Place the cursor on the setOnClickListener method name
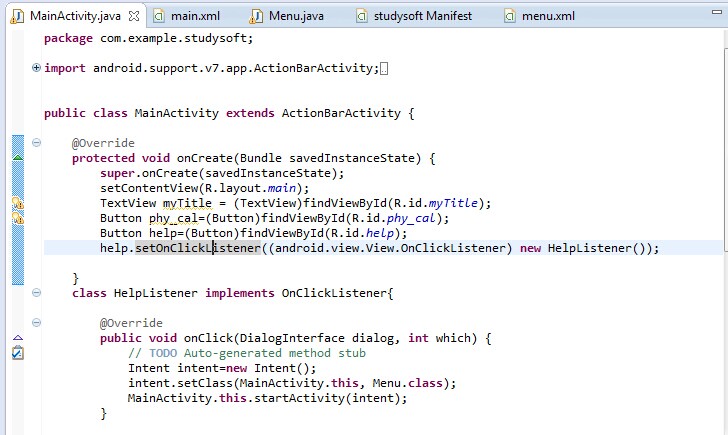The image size is (728, 435). tap(197, 248)
